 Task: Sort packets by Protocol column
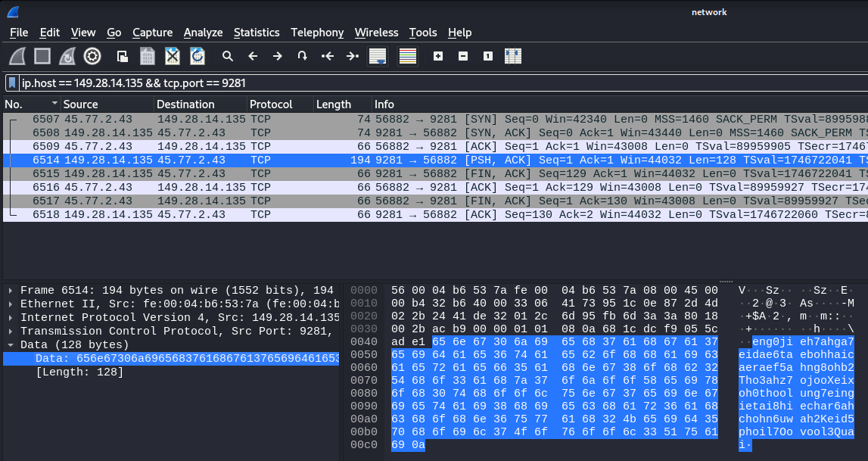click(x=280, y=104)
